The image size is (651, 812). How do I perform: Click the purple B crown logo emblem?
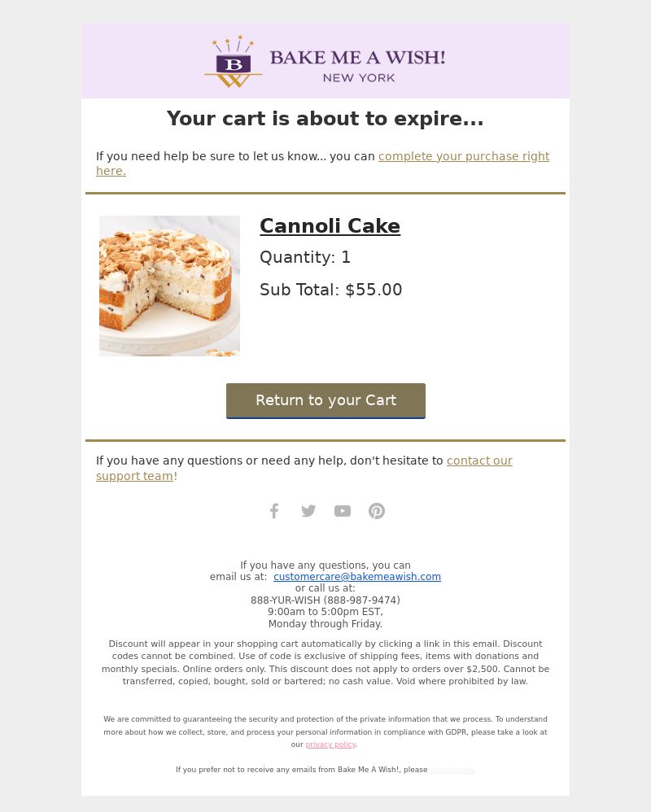pos(234,61)
